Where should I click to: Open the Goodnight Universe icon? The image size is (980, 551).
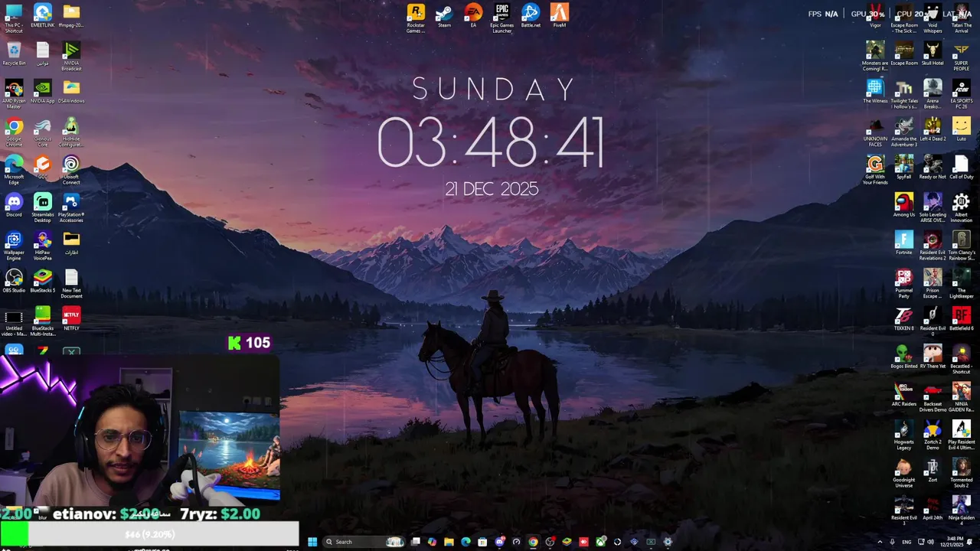(x=904, y=473)
